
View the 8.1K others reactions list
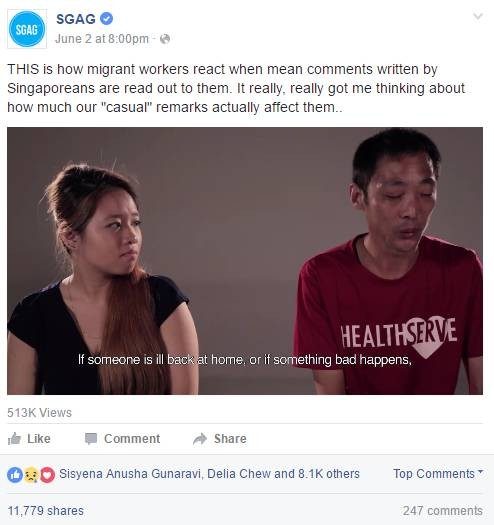(x=329, y=474)
